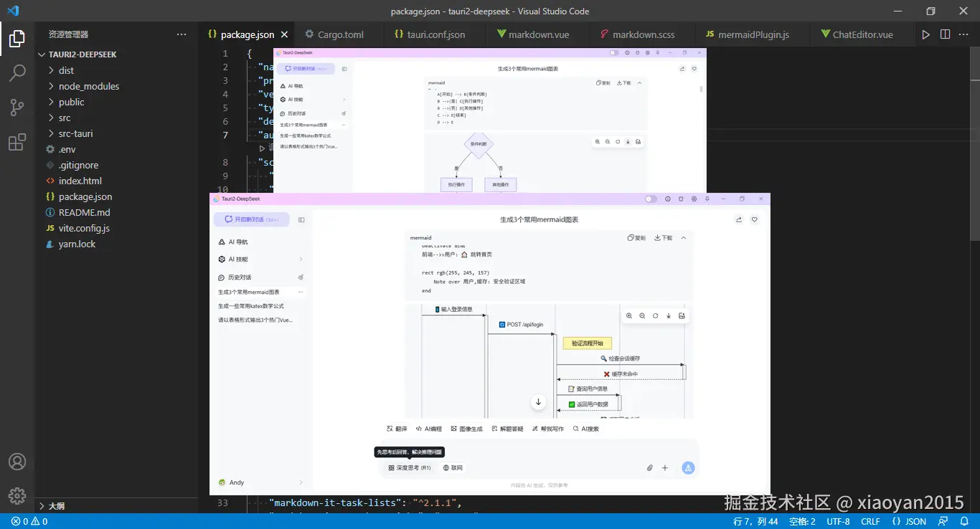Click the paperclip attachment icon in chat input

tap(650, 468)
